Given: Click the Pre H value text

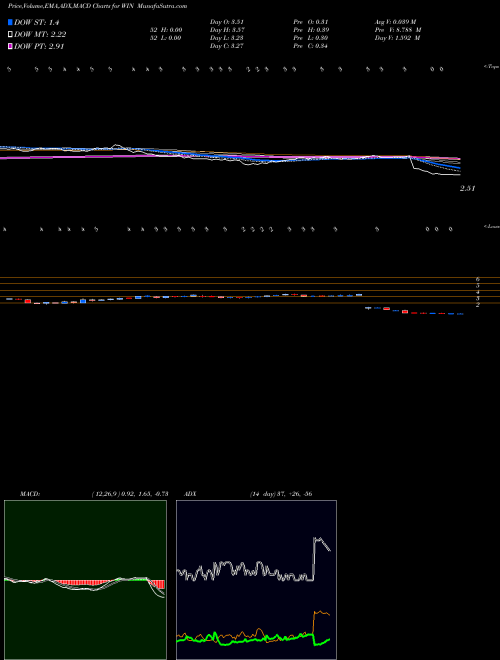Looking at the screenshot, I should click(311, 30).
